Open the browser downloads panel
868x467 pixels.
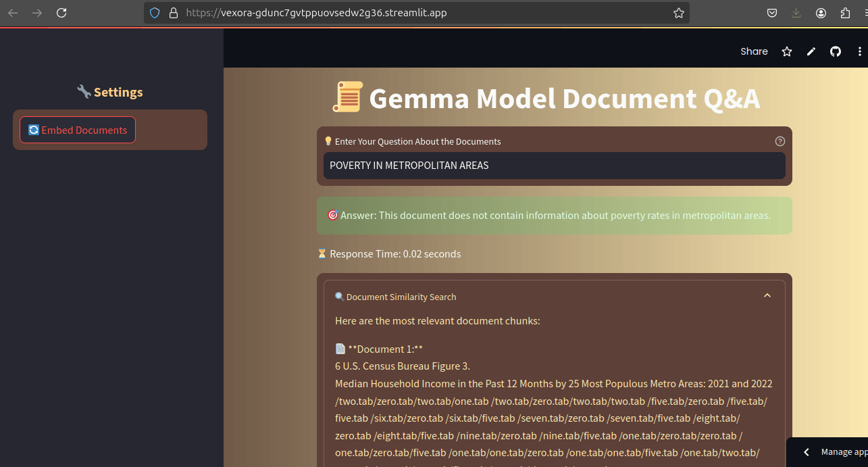tap(796, 13)
